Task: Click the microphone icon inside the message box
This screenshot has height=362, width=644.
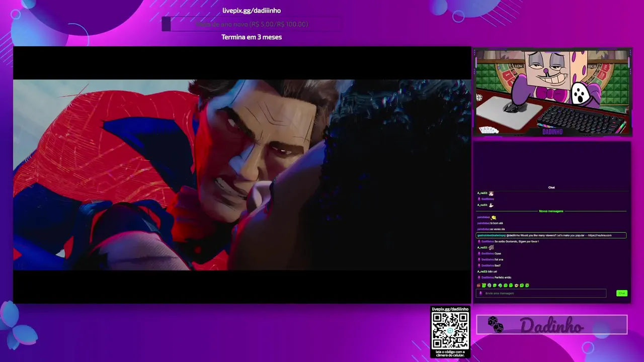Action: [480, 293]
